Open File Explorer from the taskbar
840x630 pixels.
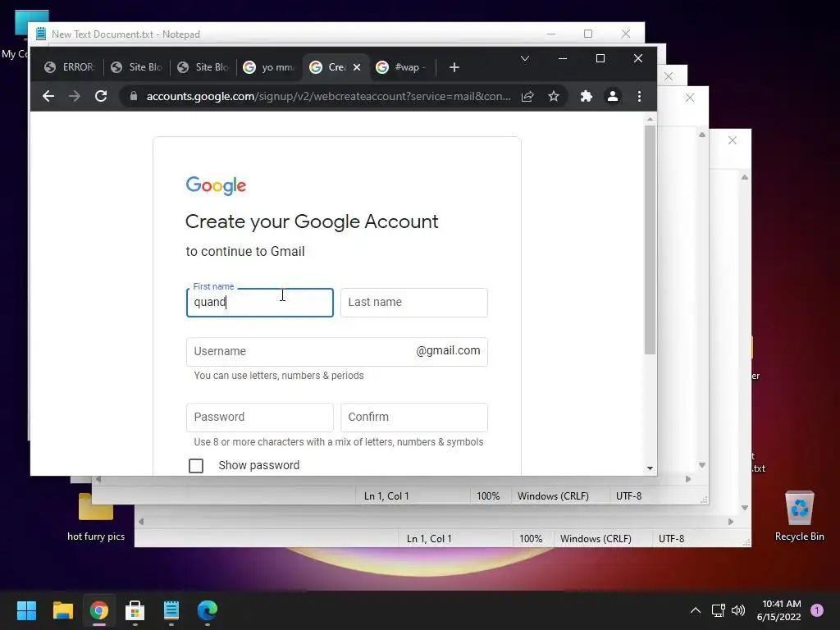(x=62, y=610)
